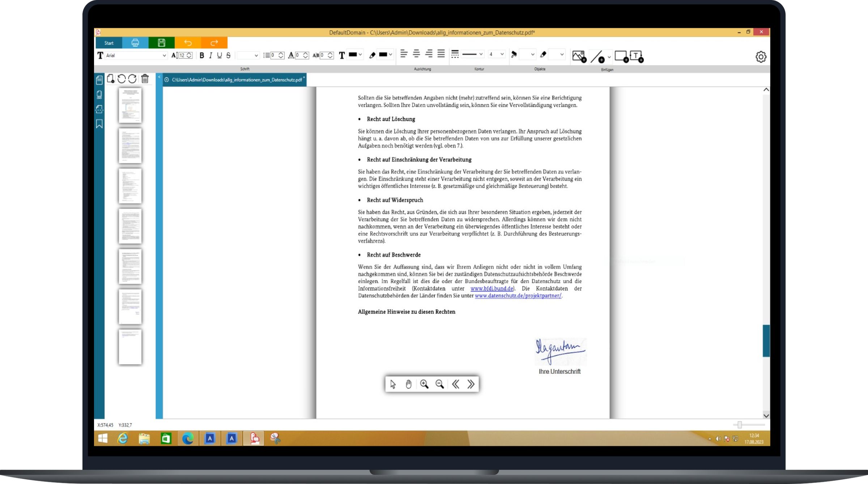Open the contour line style dropdown

point(472,54)
